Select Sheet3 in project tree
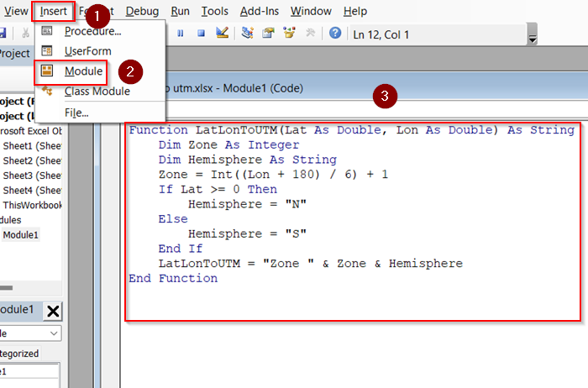The width and height of the screenshot is (588, 388). (x=32, y=176)
